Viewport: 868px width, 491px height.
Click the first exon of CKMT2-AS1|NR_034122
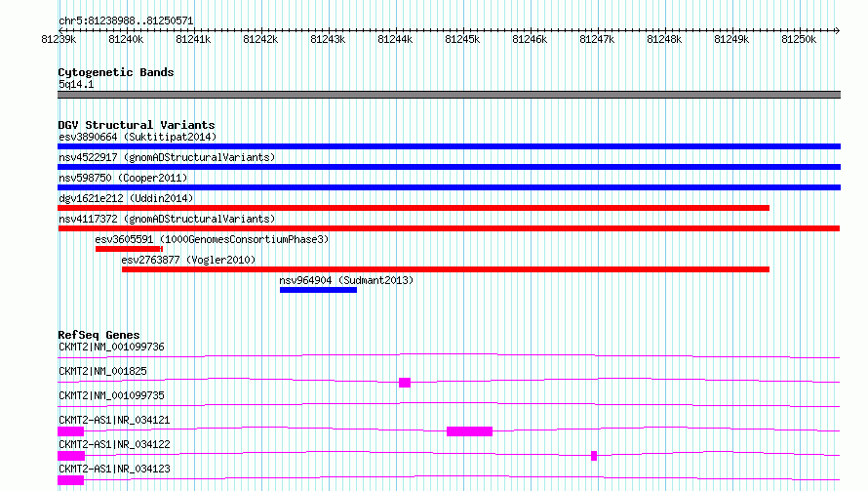[x=71, y=456]
